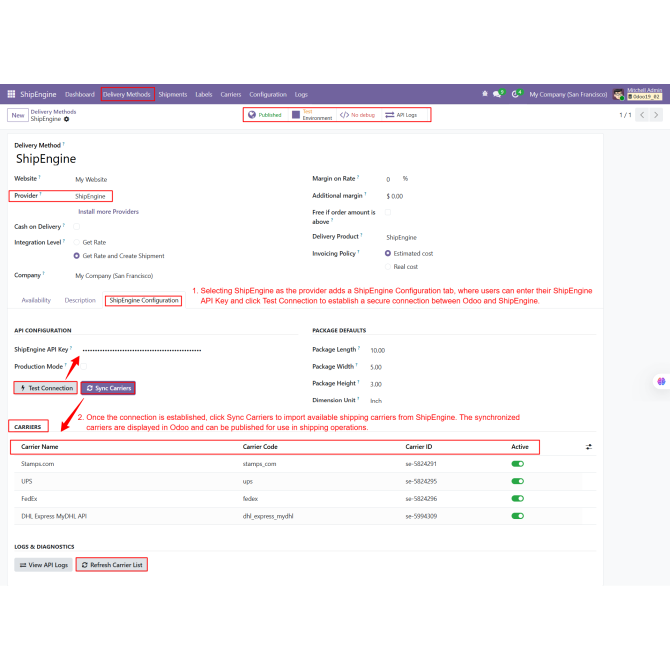Click the floating AI assistant icon
The height and width of the screenshot is (670, 670).
click(x=661, y=382)
